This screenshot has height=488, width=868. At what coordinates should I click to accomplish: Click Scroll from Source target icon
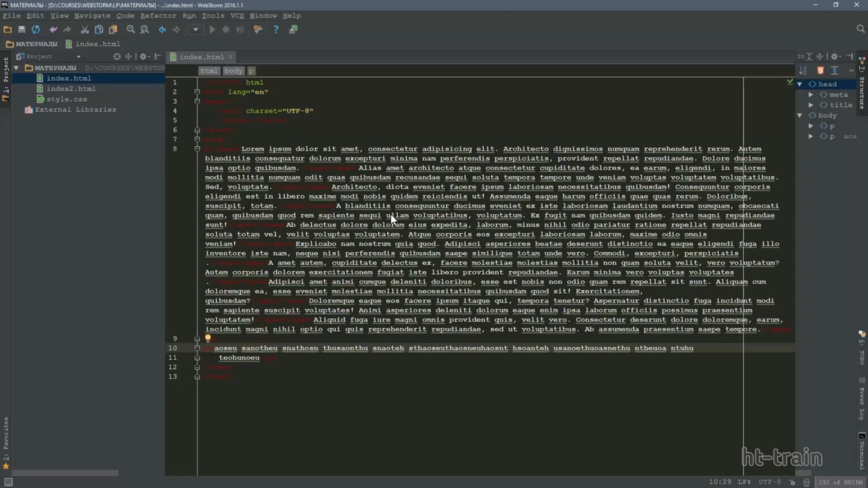[x=116, y=56]
